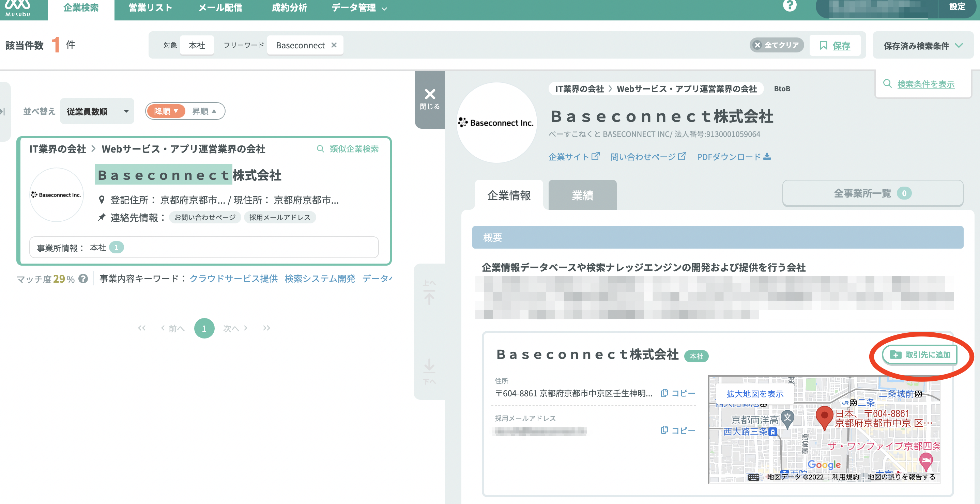
Task: Download the company PDF
Action: [x=734, y=157]
